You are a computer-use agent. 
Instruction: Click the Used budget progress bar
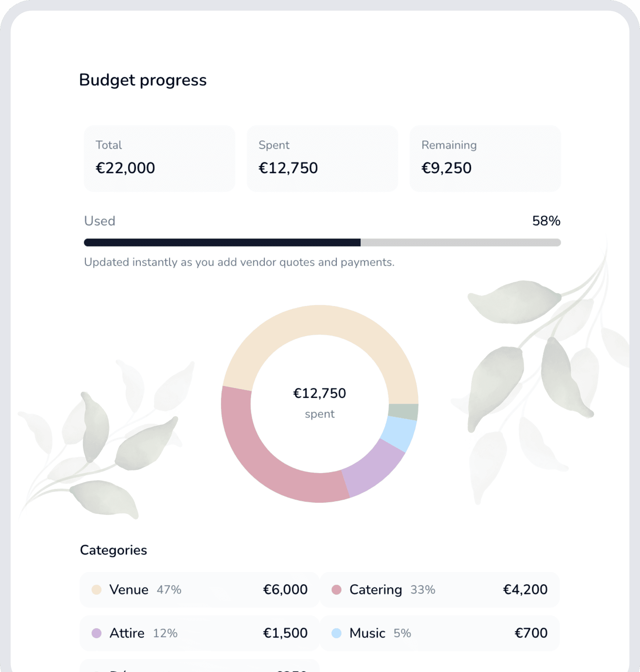pos(321,242)
